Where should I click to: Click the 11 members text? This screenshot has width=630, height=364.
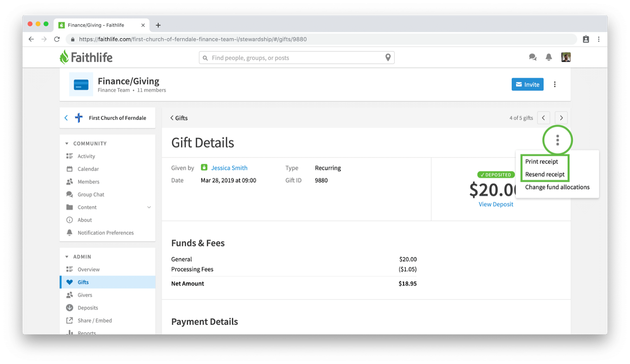152,90
